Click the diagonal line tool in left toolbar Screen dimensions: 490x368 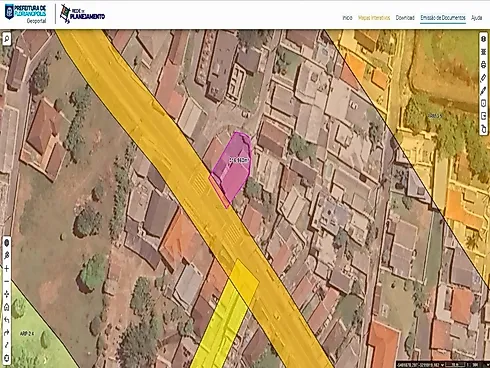pos(6,345)
